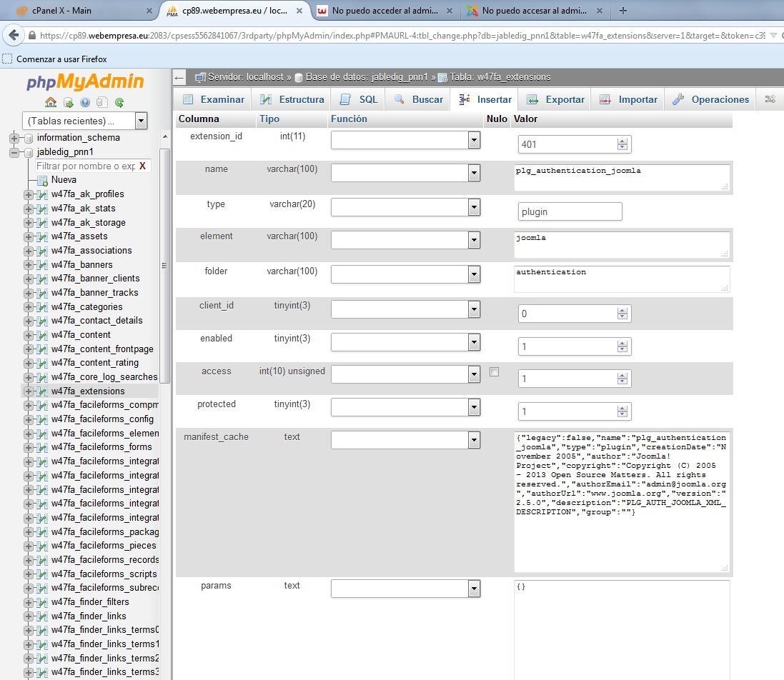Click the padlock icon in the address bar
784x680 pixels.
32,36
